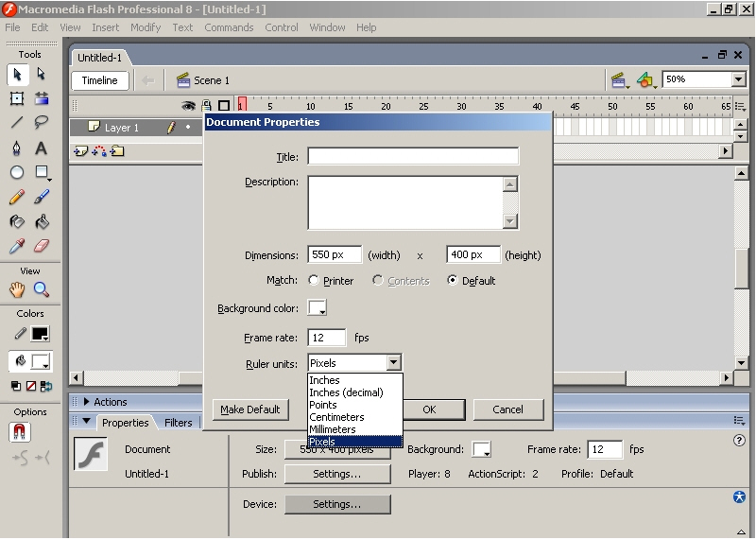Screen dimensions: 756x540
Task: Confirm with the OK button
Action: [x=429, y=409]
